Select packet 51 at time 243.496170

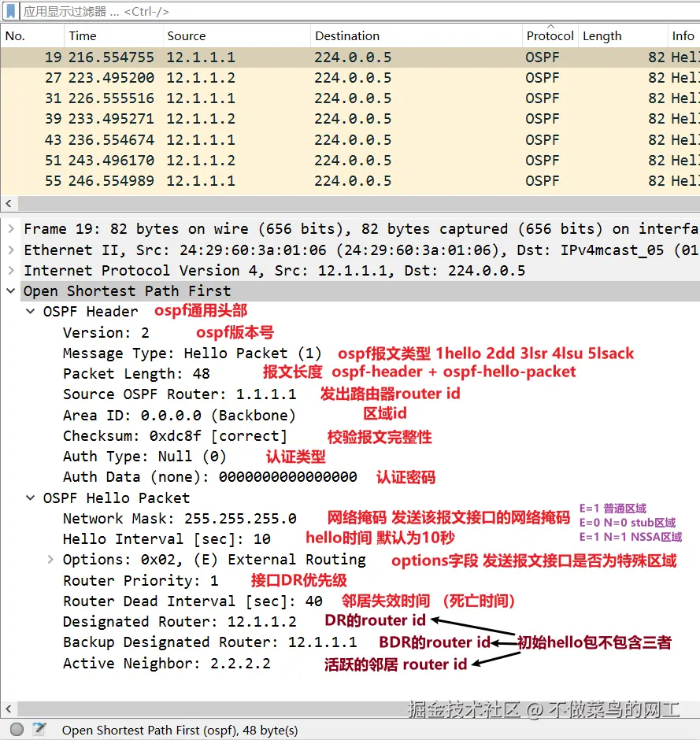350,161
